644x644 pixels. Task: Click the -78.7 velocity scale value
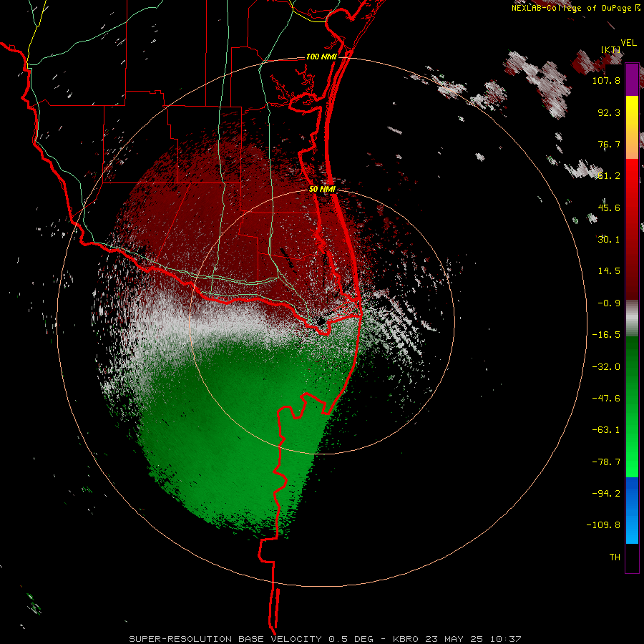606,462
